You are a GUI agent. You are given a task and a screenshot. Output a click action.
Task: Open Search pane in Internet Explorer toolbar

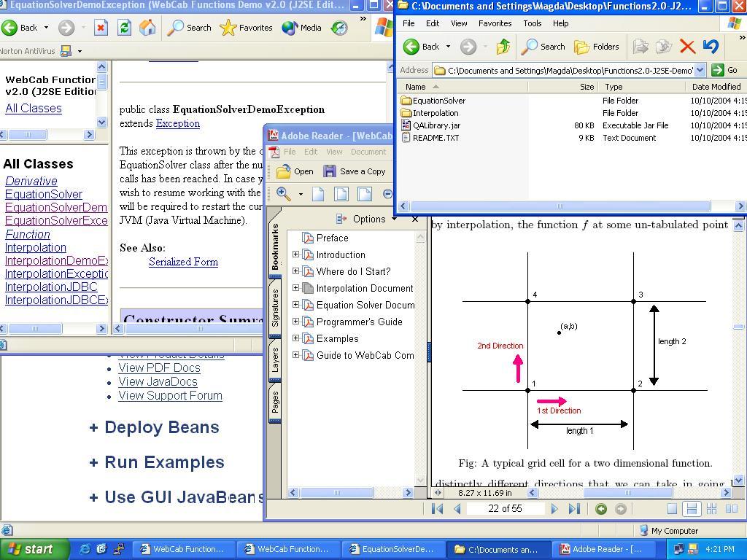[189, 28]
